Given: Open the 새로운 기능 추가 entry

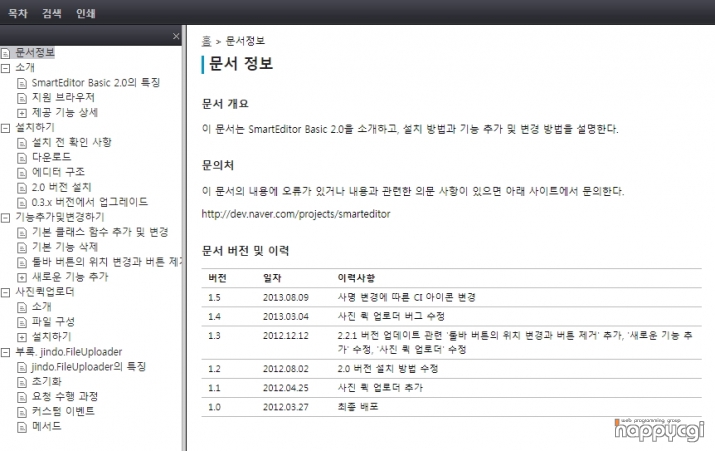Looking at the screenshot, I should click(70, 277).
